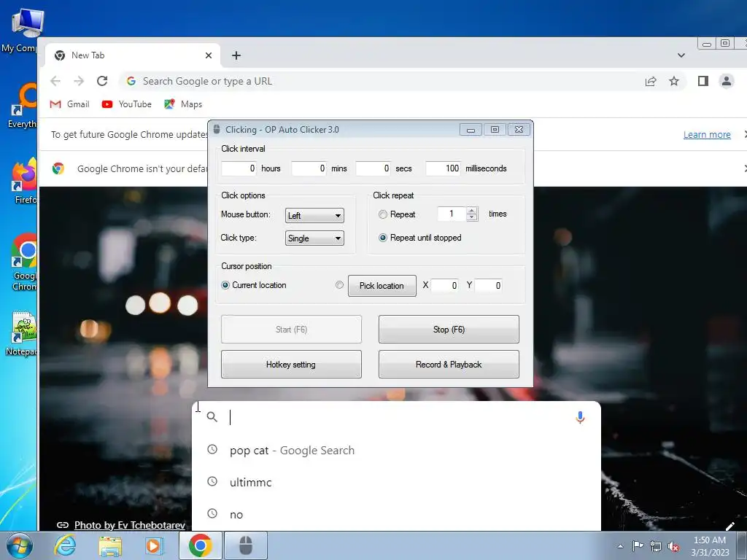Reload the page in Chrome
The image size is (747, 560).
[x=102, y=81]
